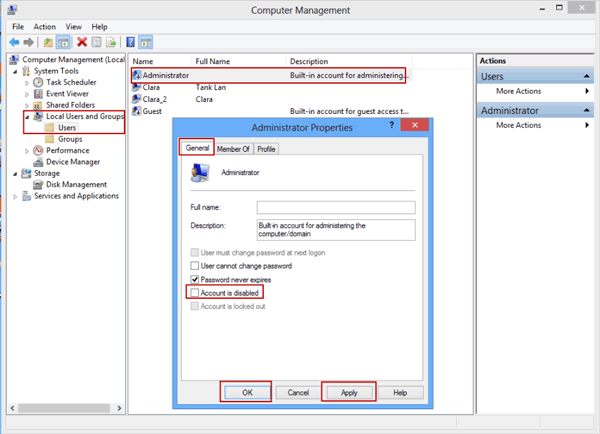Screen dimensions: 600x434
Task: Click the Full Name column header
Action: coord(240,61)
